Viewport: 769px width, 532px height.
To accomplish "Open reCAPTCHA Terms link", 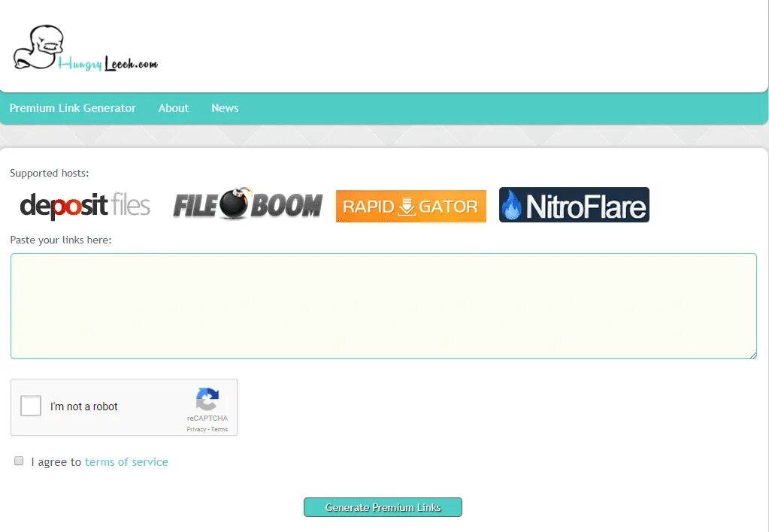I will (x=219, y=429).
